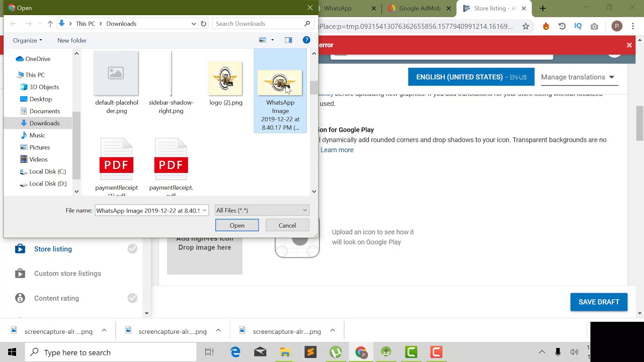644x362 pixels.
Task: Open Content rating in sidebar
Action: [x=56, y=298]
